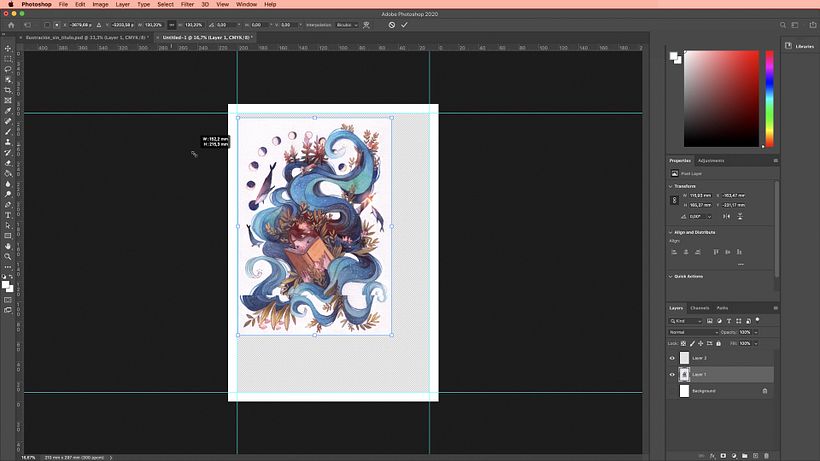Screen dimensions: 820x461
Task: Select the Move tool
Action: pyautogui.click(x=8, y=48)
